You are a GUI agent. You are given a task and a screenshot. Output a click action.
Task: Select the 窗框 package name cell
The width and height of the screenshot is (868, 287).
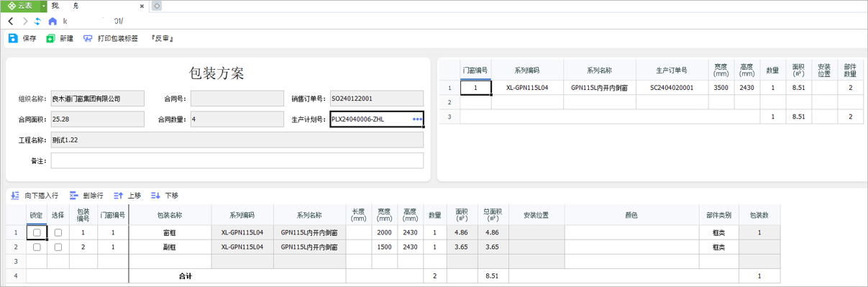[170, 232]
